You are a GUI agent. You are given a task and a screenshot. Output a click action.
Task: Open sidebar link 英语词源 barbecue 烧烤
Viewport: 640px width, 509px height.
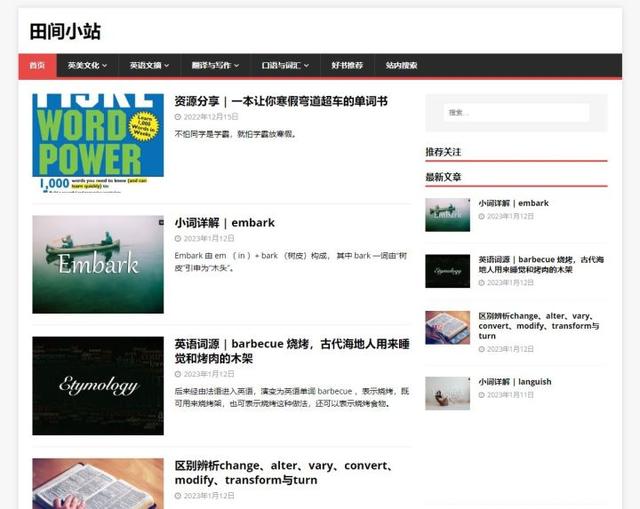click(x=541, y=265)
